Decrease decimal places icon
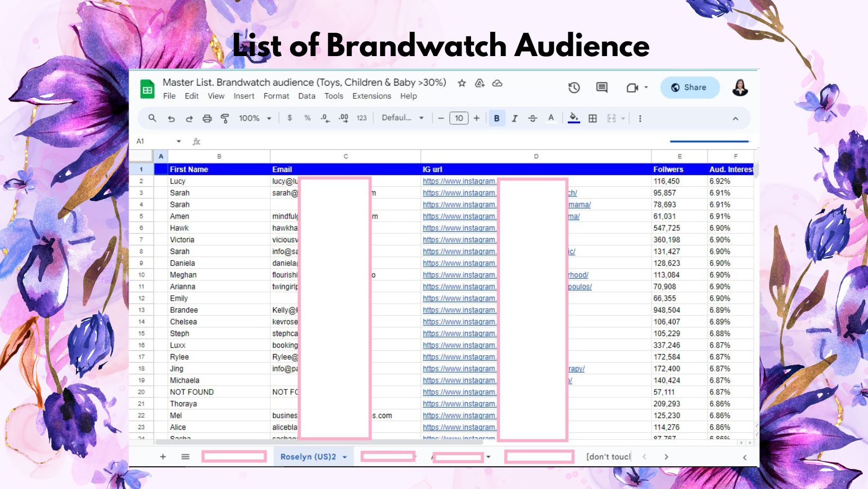This screenshot has height=489, width=868. [x=325, y=119]
